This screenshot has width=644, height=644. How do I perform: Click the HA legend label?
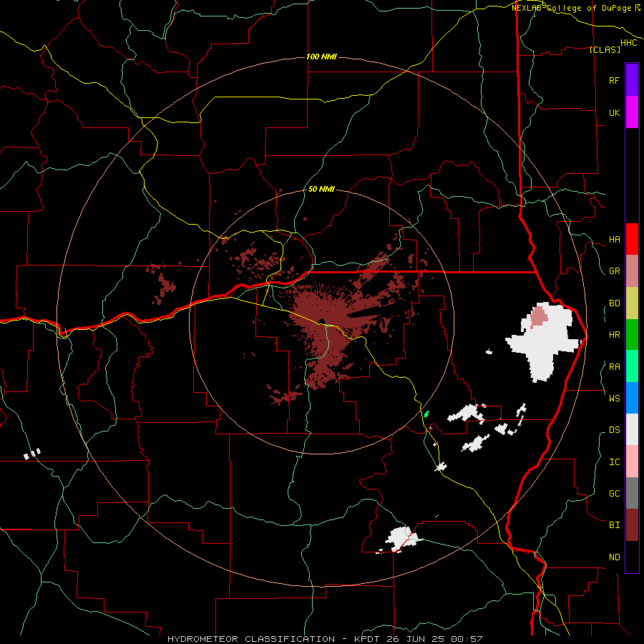click(x=614, y=240)
